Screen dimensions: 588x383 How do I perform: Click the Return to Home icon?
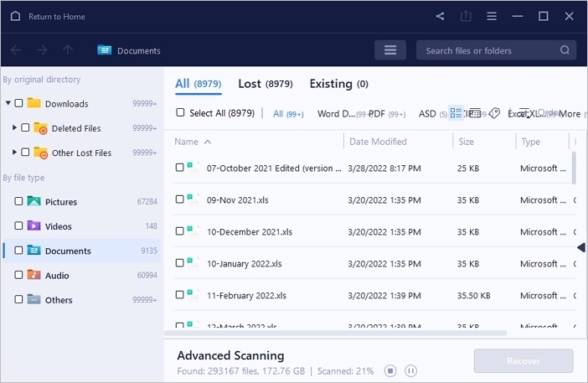click(x=14, y=16)
